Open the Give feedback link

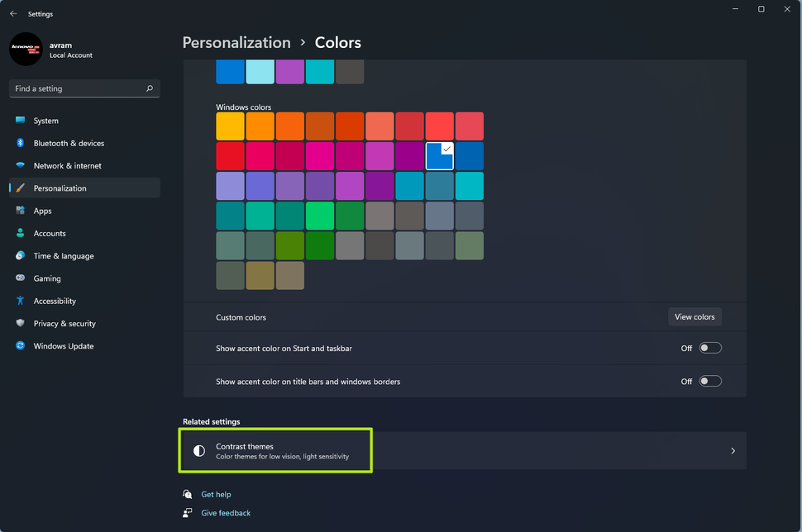[225, 512]
